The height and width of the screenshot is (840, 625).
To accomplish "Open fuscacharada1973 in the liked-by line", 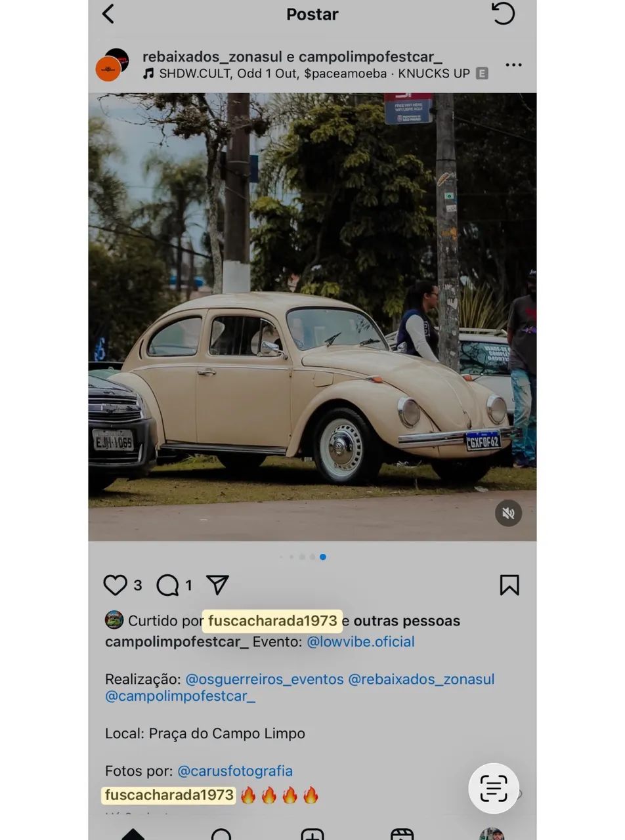I will 272,621.
